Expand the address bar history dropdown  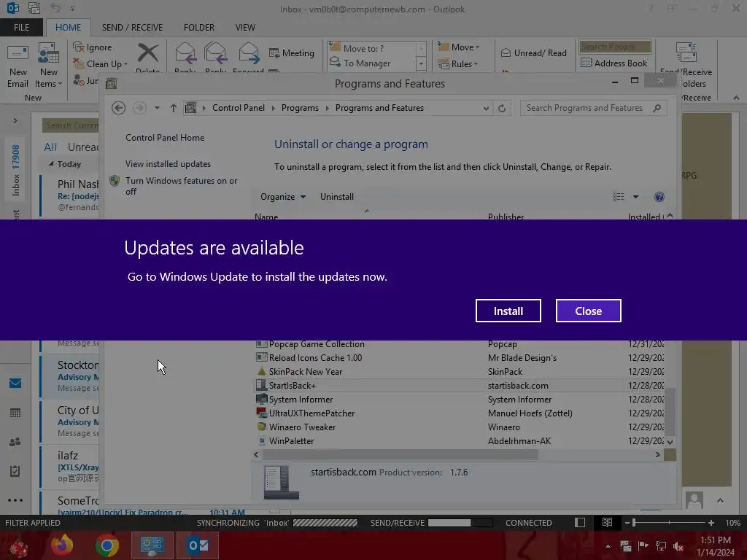pyautogui.click(x=485, y=108)
